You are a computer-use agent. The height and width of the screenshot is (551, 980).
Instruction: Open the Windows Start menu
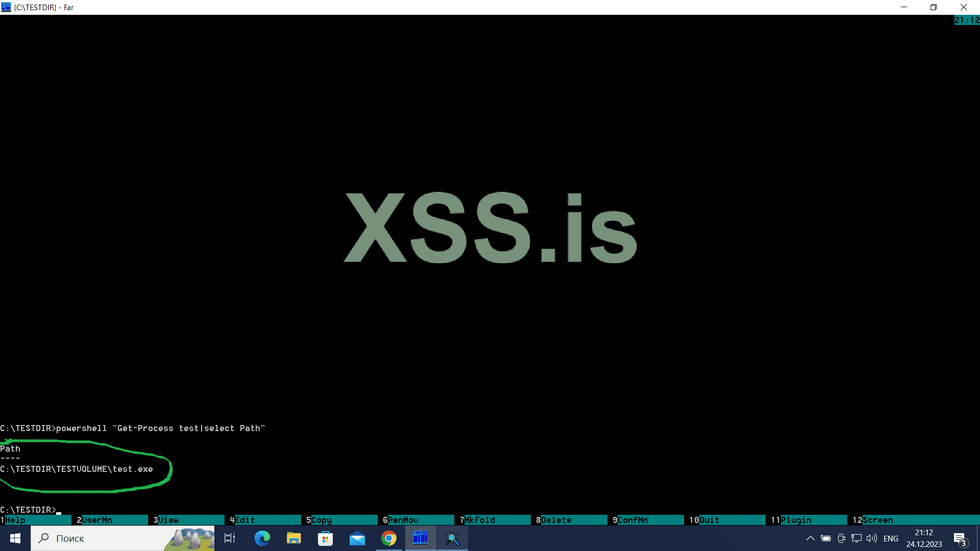tap(15, 538)
